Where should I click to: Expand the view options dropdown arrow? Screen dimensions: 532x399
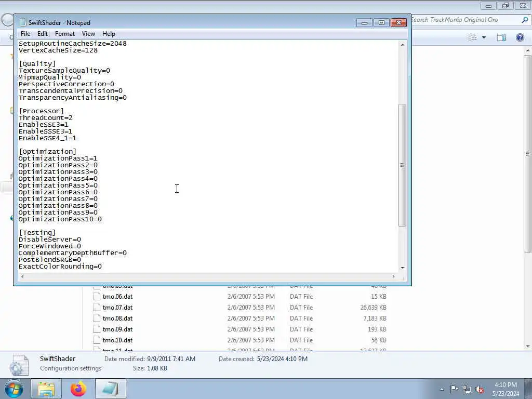(x=484, y=37)
